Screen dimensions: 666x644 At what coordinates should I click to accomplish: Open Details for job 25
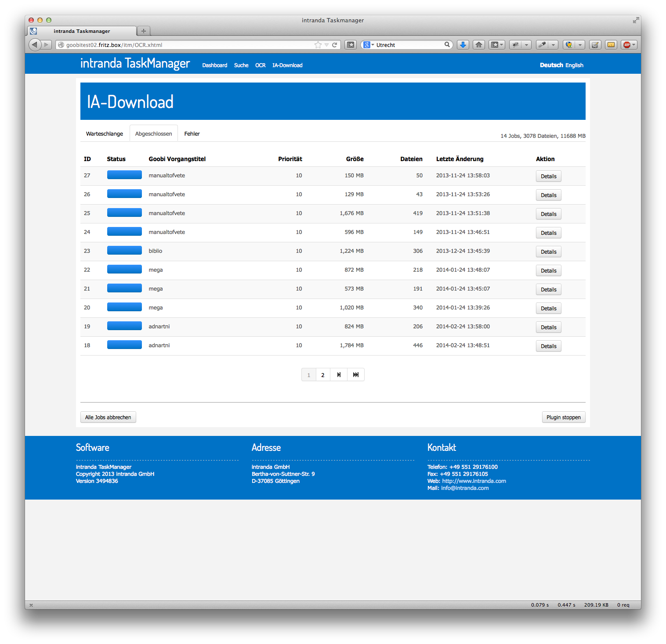point(549,214)
